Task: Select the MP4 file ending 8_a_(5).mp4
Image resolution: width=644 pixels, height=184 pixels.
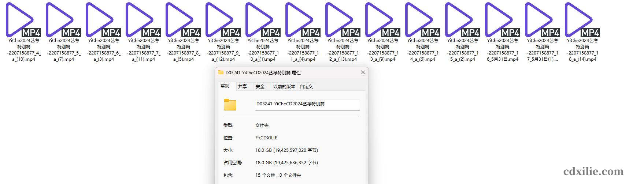Action: (x=183, y=32)
